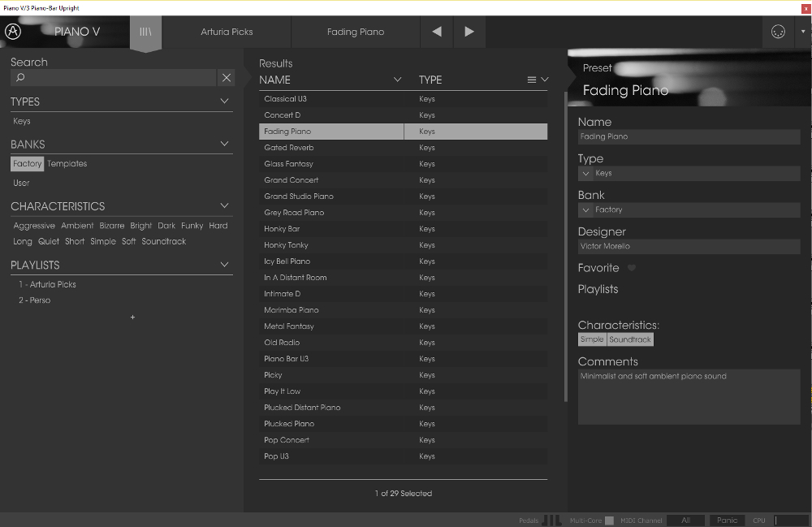Click Fading Piano preset name in top bar
Viewport: 812px width, 527px height.
point(356,32)
